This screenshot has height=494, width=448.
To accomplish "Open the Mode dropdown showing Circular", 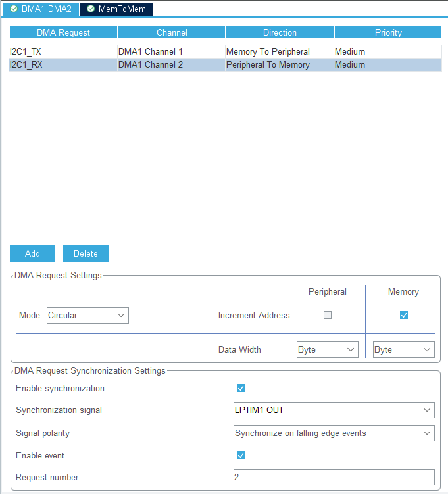I will (x=87, y=315).
